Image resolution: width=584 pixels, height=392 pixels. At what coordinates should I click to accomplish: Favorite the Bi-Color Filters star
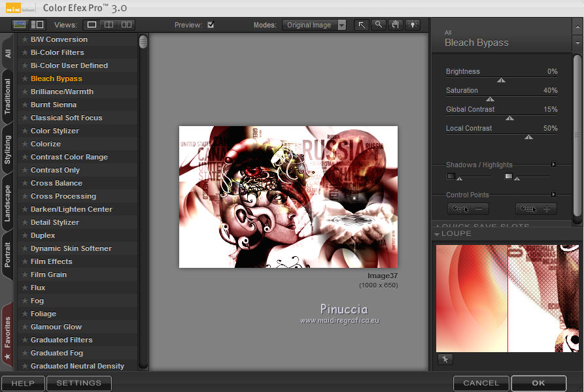tap(25, 52)
